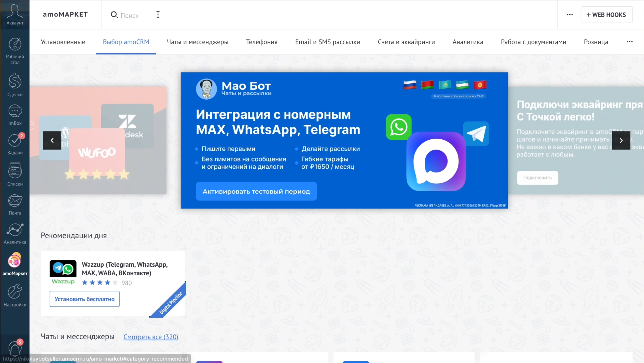Go to Сделки in sidebar
Image resolution: width=644 pixels, height=363 pixels.
point(15,85)
